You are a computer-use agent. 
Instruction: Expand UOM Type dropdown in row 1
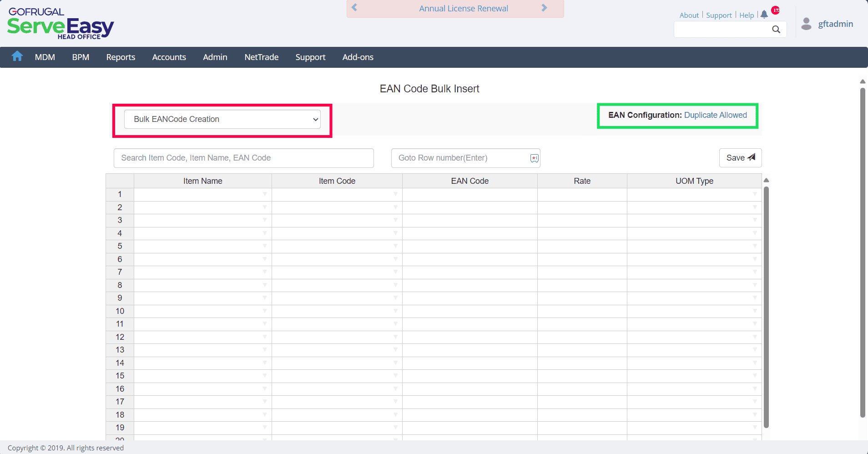pyautogui.click(x=755, y=194)
